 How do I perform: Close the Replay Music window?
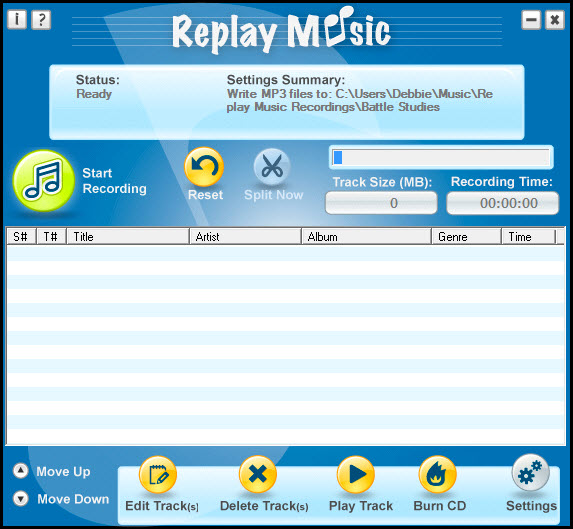pyautogui.click(x=555, y=19)
